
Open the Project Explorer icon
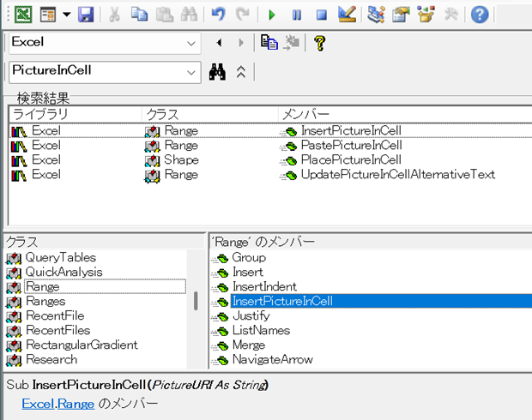tap(376, 15)
